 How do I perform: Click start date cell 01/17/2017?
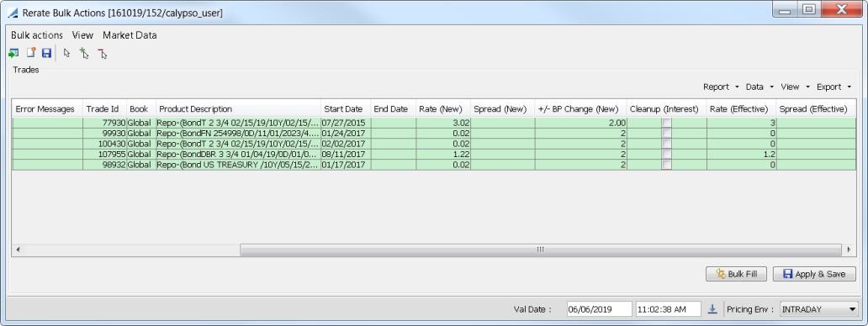pyautogui.click(x=346, y=165)
